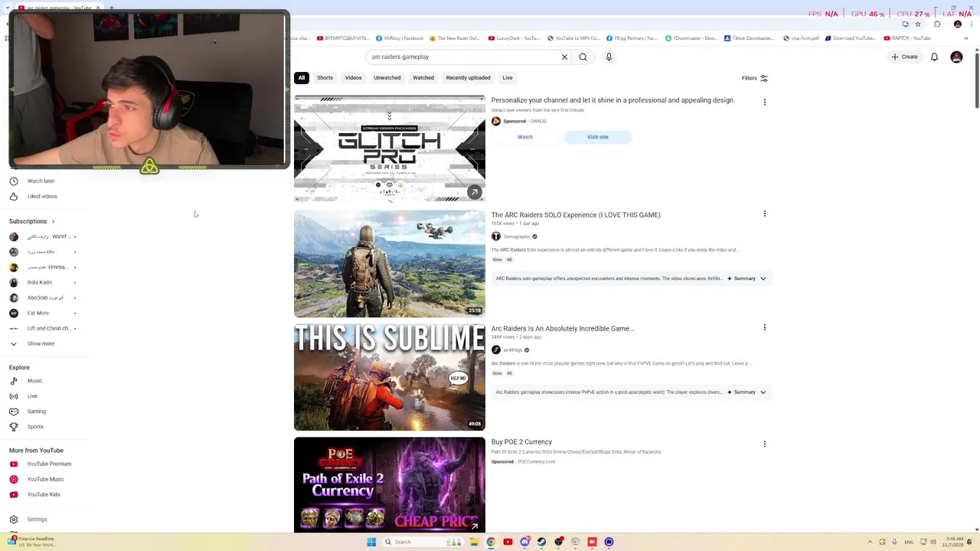The height and width of the screenshot is (551, 980).
Task: Open Steam from the taskbar
Action: click(541, 542)
